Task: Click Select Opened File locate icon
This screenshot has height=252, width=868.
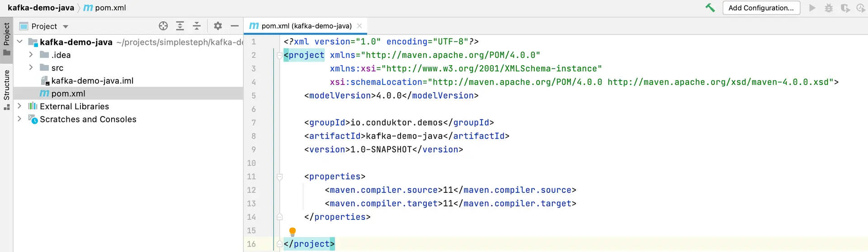Action: [163, 26]
